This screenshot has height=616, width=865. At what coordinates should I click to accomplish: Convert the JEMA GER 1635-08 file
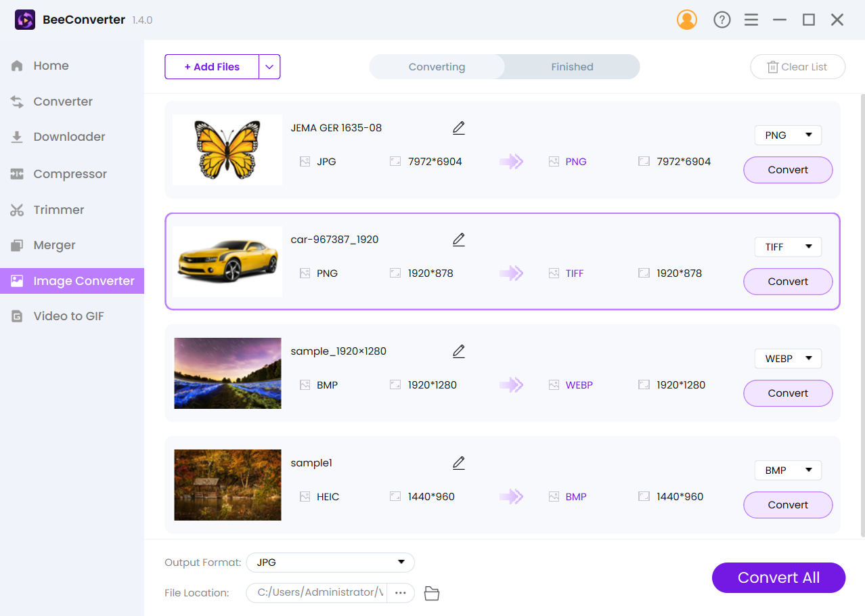pos(788,170)
